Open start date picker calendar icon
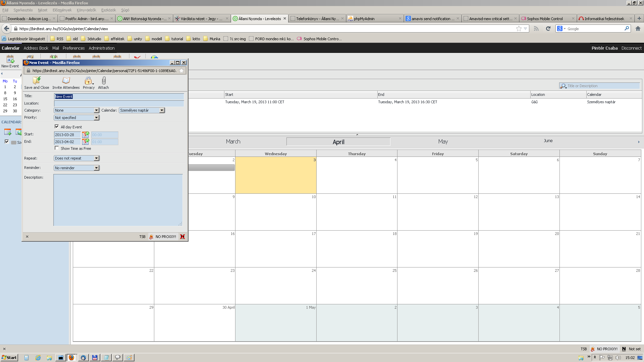This screenshot has width=644, height=362. [86, 134]
